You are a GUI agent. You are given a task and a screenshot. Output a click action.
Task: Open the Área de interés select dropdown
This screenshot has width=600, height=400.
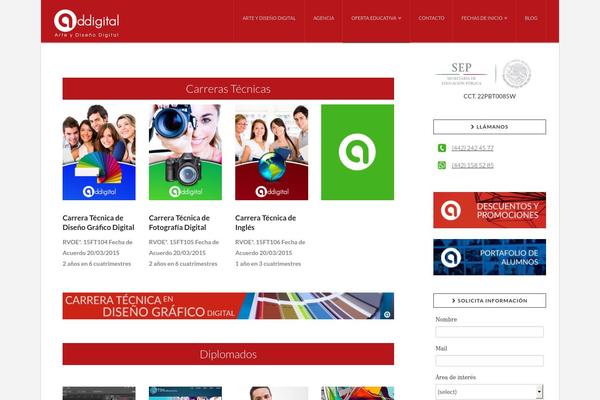tap(489, 392)
